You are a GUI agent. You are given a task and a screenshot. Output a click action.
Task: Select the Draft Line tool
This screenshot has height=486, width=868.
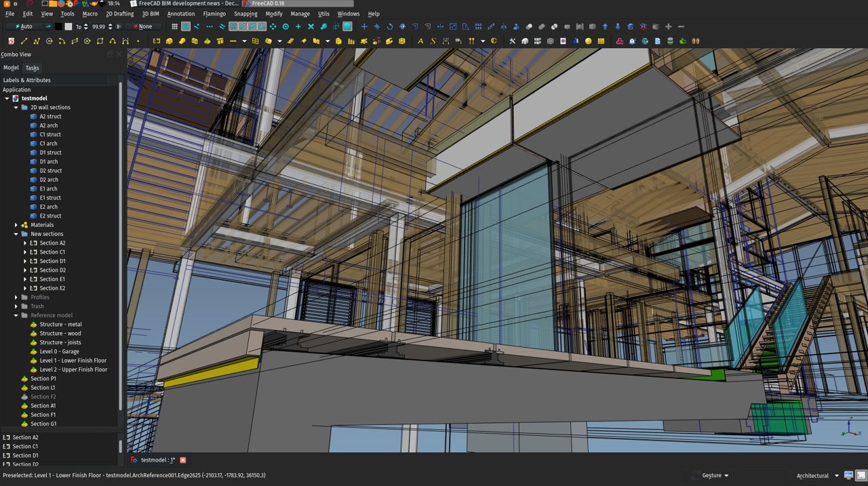(x=24, y=41)
